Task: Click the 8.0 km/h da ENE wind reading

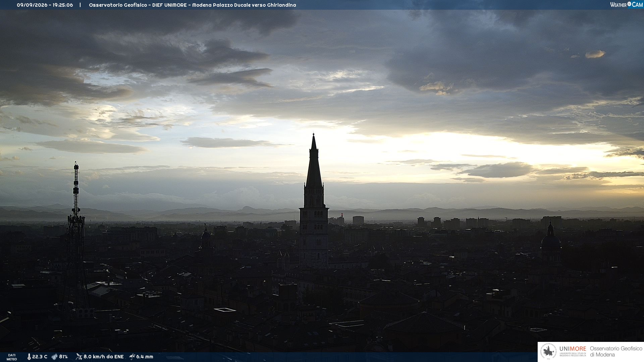Action: tap(104, 357)
